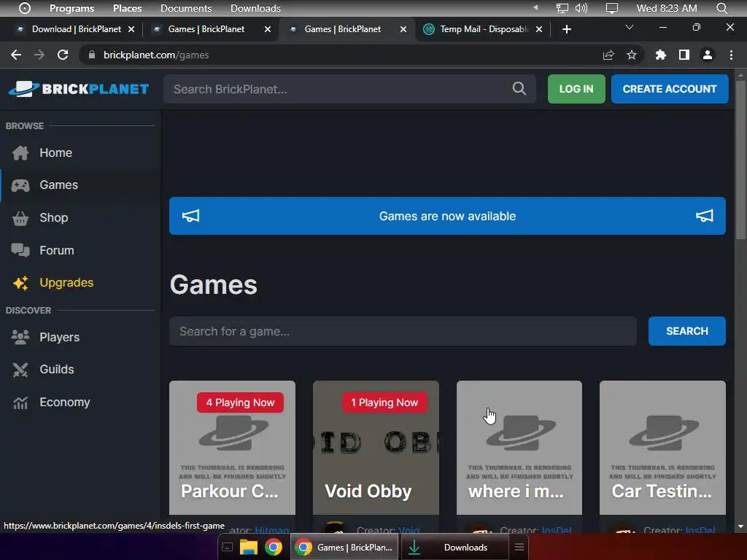The height and width of the screenshot is (560, 747).
Task: Switch to the first Games | BrickPlanet tab
Action: click(x=206, y=29)
